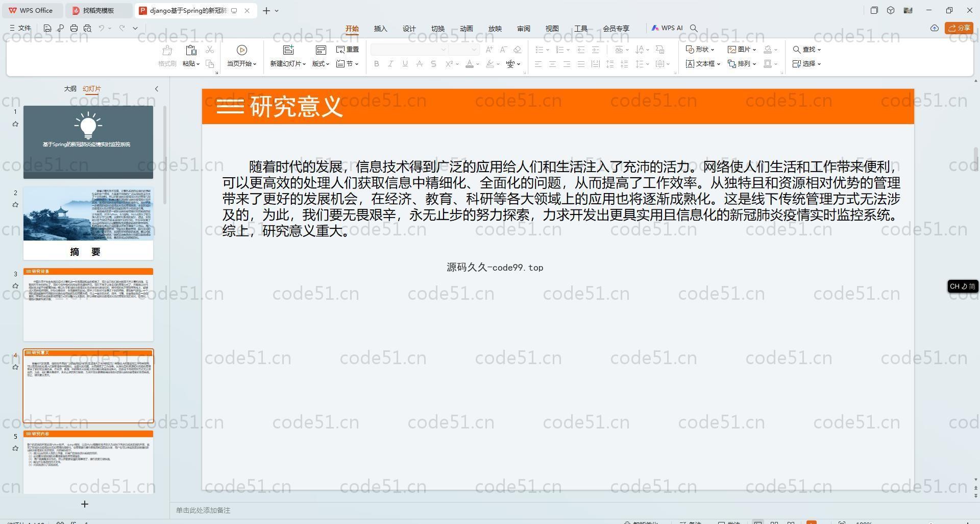Toggle Underline formatting
The image size is (980, 524).
[405, 64]
